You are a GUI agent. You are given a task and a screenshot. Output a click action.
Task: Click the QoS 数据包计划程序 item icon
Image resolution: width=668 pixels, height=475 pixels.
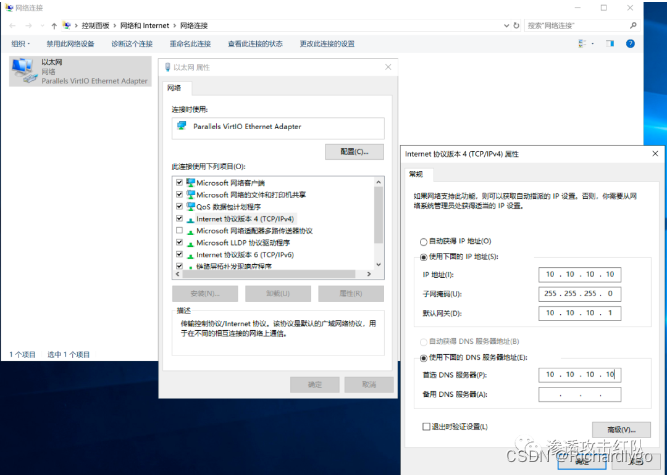(x=190, y=207)
